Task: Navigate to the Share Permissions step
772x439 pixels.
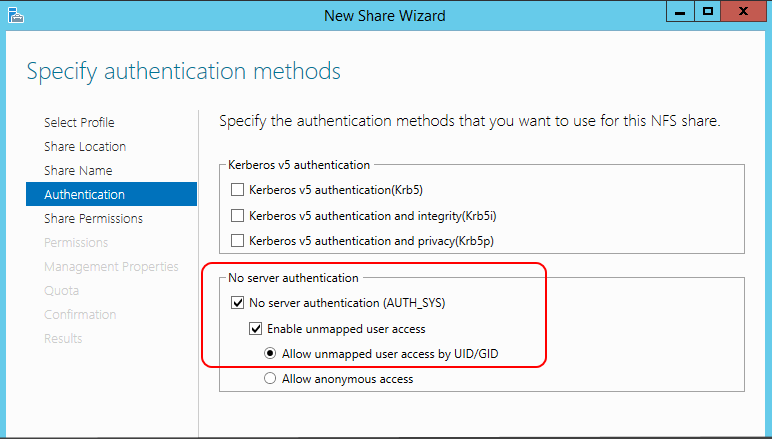Action: pyautogui.click(x=93, y=219)
